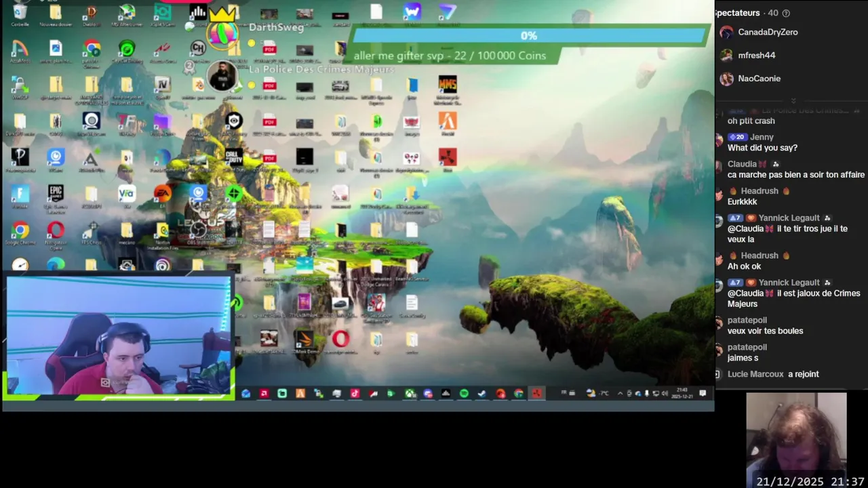Open the XSplit VCam desktop shortcut
Viewport: 868px width, 488px height.
[162, 14]
